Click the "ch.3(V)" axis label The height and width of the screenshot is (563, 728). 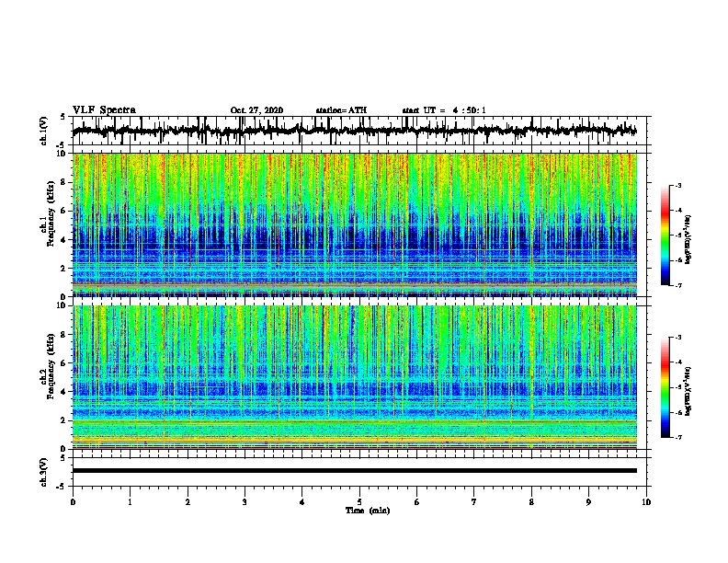point(43,472)
